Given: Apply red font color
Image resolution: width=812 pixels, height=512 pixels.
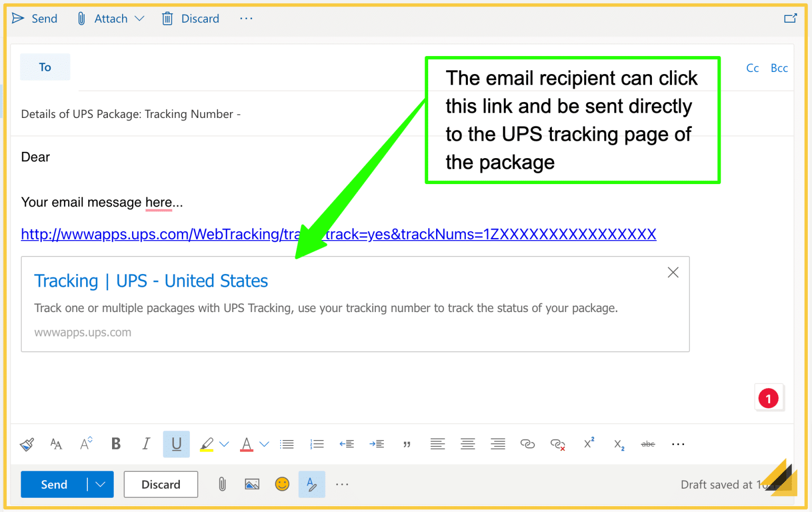Looking at the screenshot, I should pyautogui.click(x=246, y=444).
